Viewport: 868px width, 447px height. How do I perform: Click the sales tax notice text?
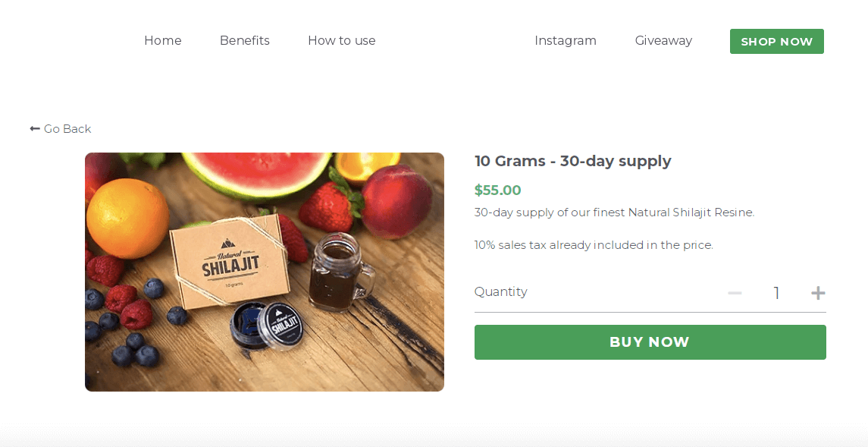click(593, 244)
